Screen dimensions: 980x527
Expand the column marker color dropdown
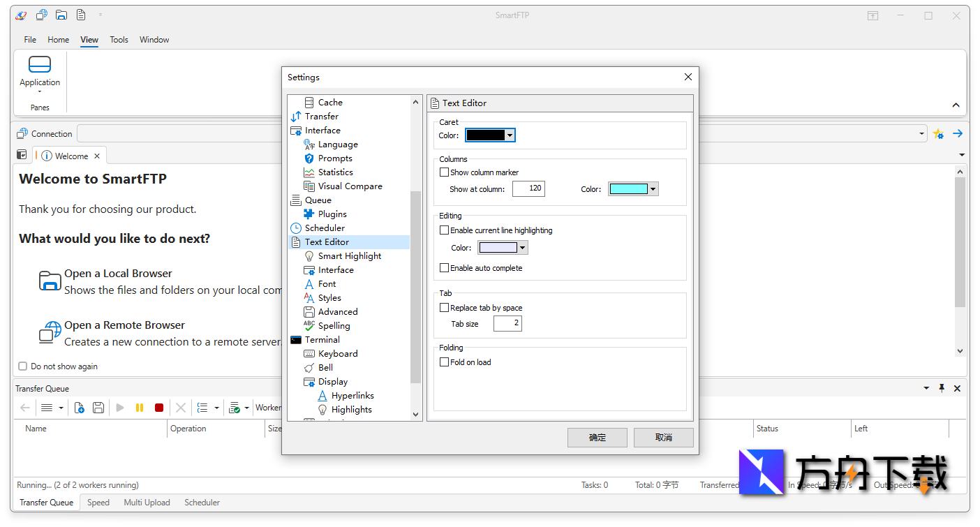(653, 189)
